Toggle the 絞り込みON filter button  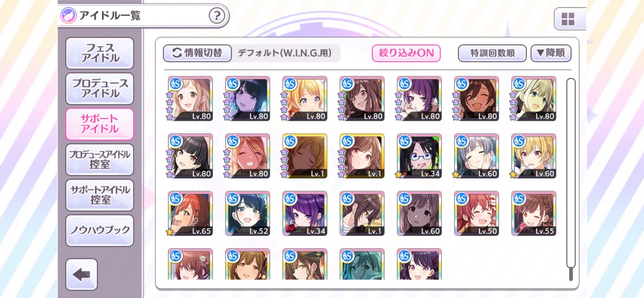click(406, 53)
